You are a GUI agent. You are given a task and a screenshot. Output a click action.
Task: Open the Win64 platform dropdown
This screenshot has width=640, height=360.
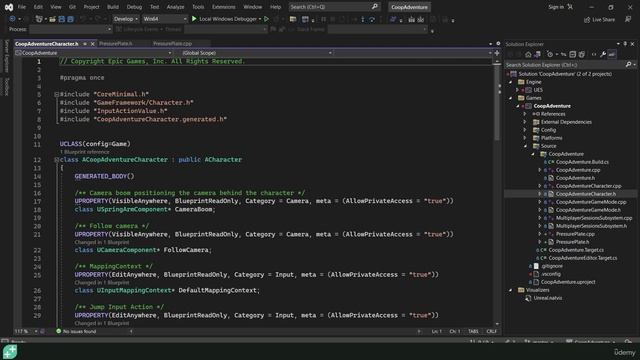[165, 19]
